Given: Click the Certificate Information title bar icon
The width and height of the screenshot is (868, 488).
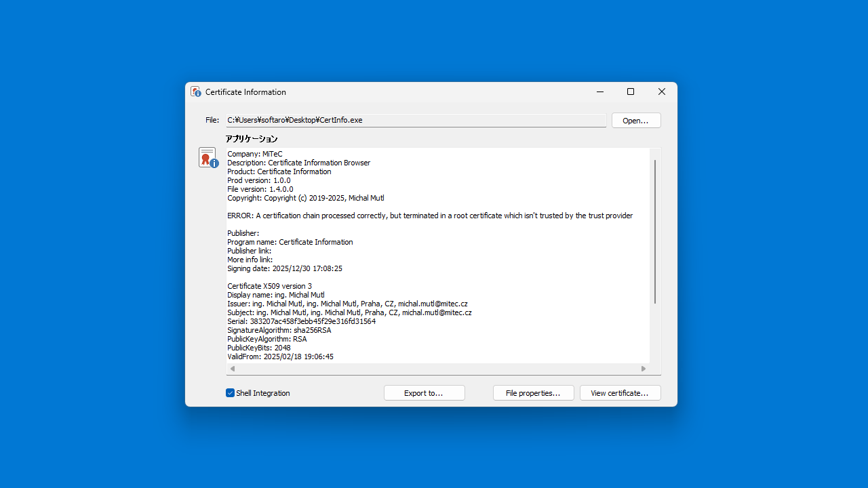Looking at the screenshot, I should pos(196,91).
